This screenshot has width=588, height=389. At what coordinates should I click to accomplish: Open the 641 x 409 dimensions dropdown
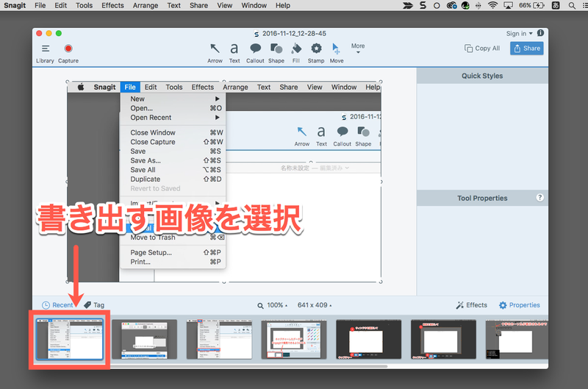[x=315, y=305]
